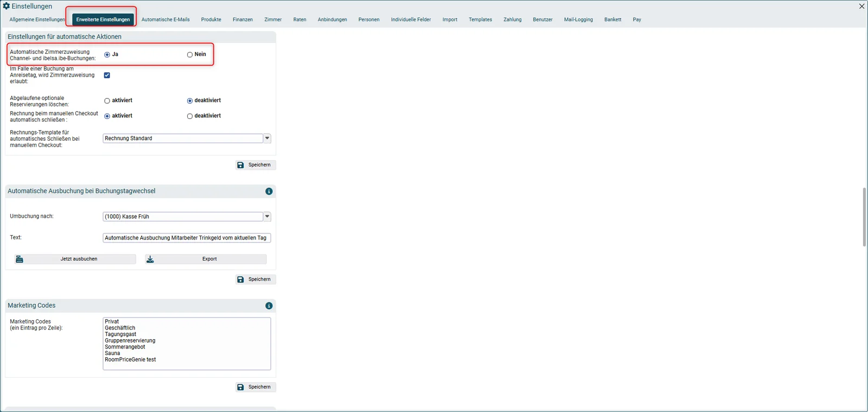Open the Rechnung Standard template dropdown
This screenshot has width=868, height=412.
[x=267, y=138]
